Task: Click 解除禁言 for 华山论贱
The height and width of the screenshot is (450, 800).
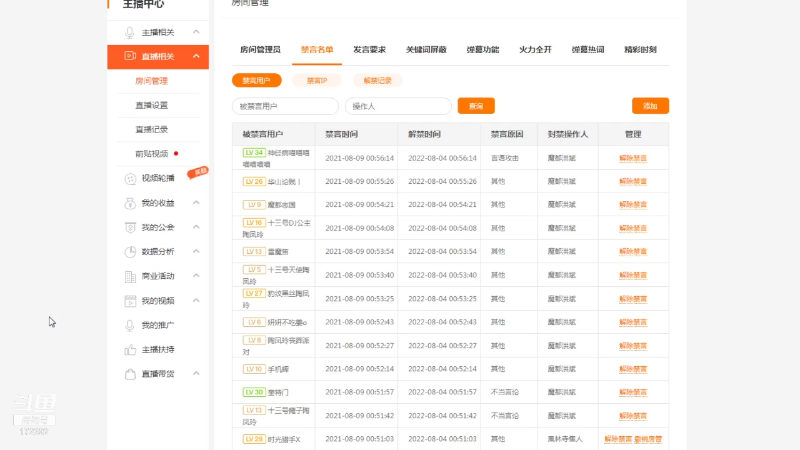Action: point(633,181)
